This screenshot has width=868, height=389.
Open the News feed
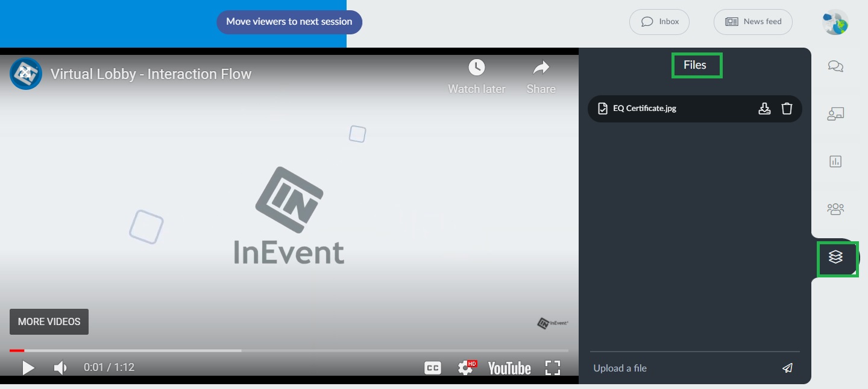(x=753, y=22)
